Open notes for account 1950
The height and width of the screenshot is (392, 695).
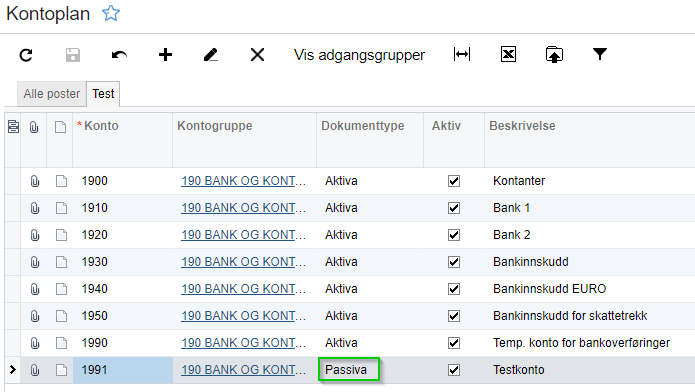(x=61, y=316)
